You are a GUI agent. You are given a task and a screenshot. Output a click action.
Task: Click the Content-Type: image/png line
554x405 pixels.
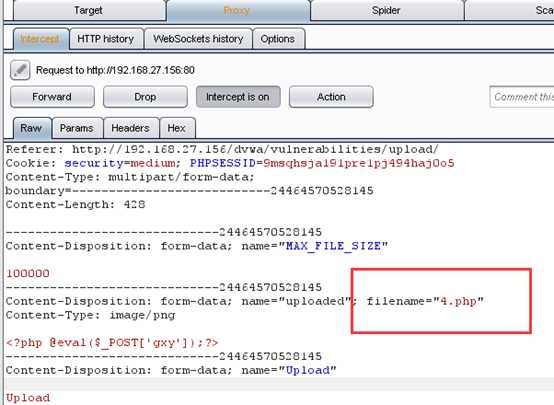coord(90,315)
